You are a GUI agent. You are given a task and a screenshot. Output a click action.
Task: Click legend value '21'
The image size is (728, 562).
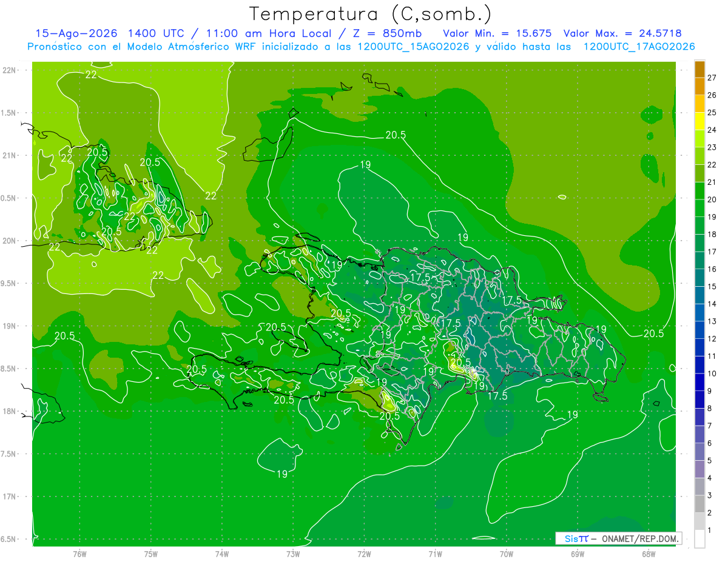[x=712, y=182]
